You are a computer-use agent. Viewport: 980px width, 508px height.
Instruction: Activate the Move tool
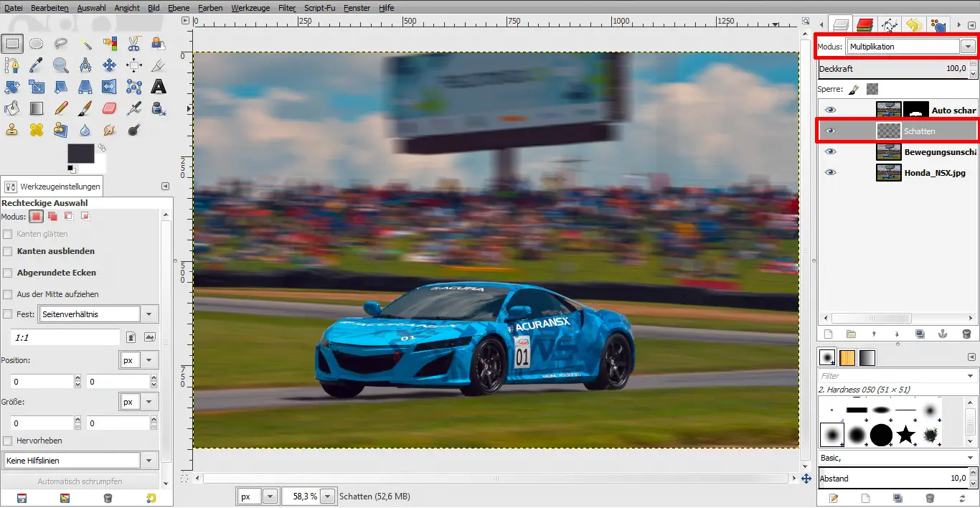[109, 66]
